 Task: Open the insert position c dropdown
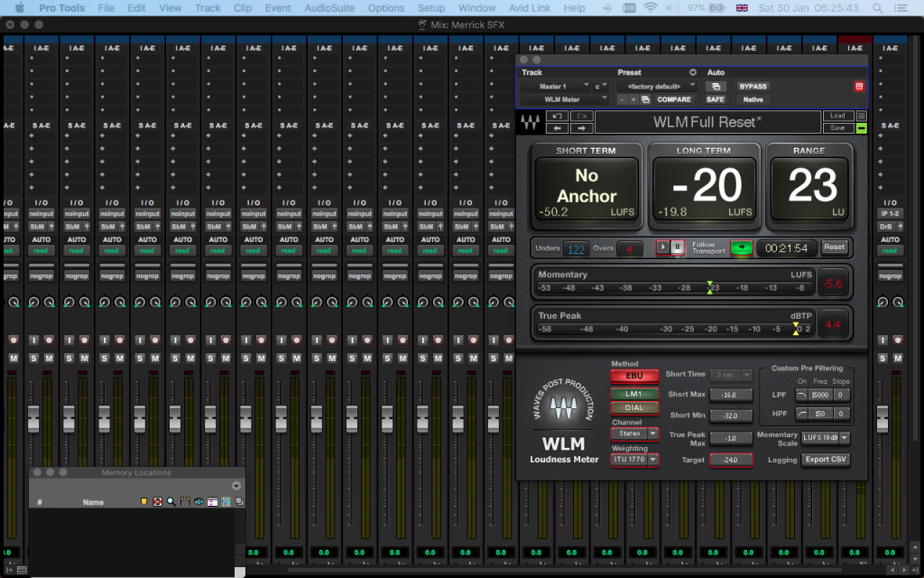600,86
